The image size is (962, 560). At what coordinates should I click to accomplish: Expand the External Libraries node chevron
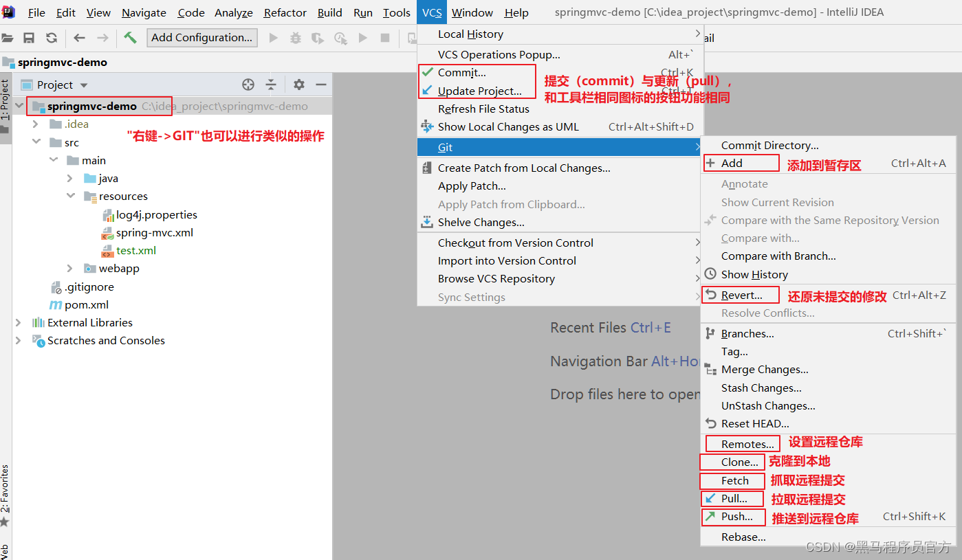point(19,322)
